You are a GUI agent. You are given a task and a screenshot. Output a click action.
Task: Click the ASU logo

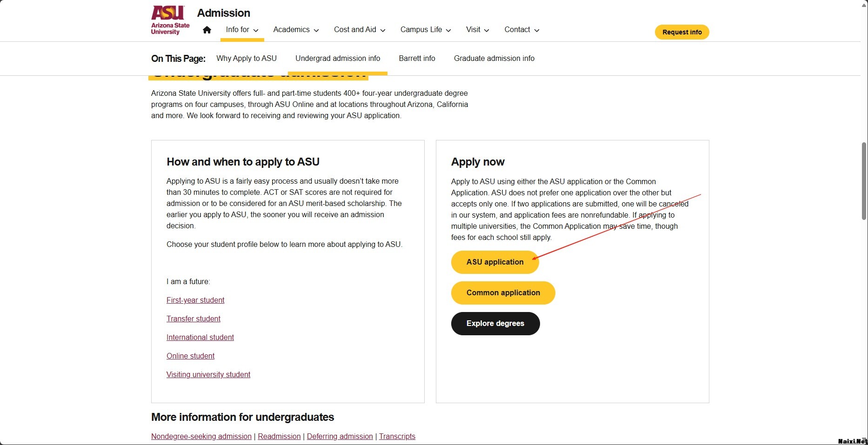pyautogui.click(x=170, y=20)
